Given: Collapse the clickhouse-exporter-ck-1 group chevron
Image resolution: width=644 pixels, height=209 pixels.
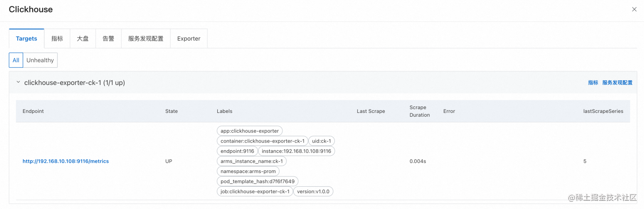Looking at the screenshot, I should point(18,82).
